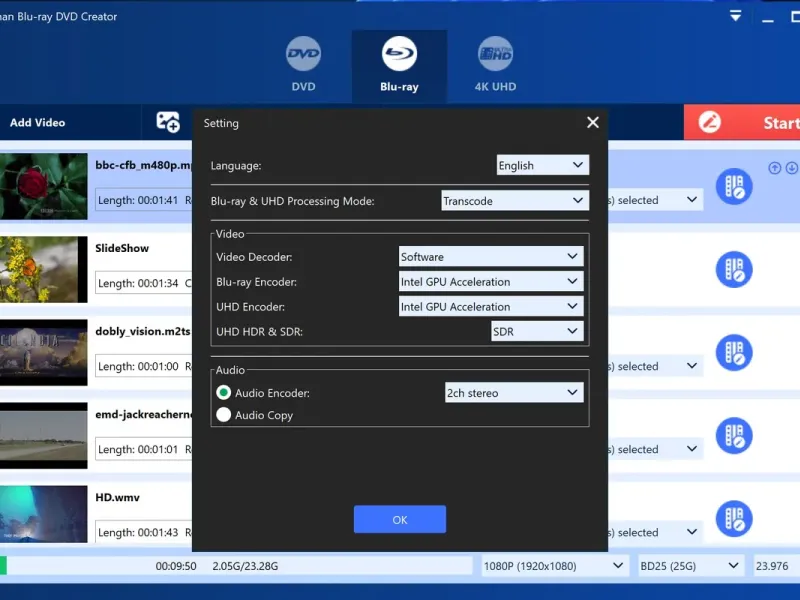Open edit video icon for dobly_vision.m2ts

734,353
